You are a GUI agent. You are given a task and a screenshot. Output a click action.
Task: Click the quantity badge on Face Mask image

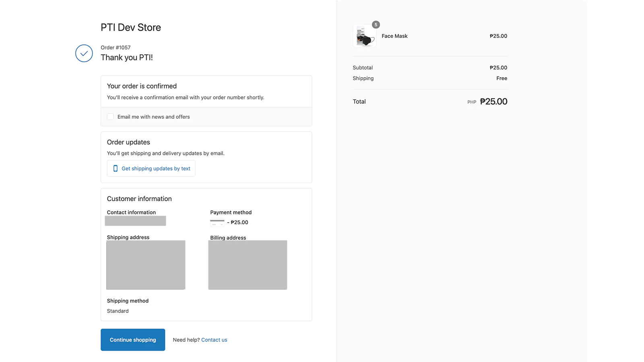(376, 25)
